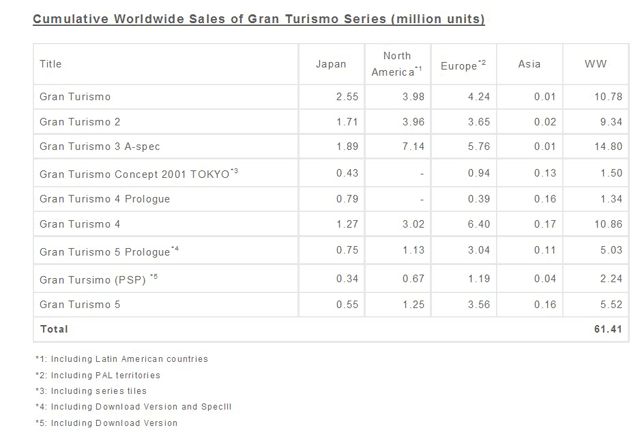Click North America value 3.98
The image size is (640, 443).
(x=413, y=97)
